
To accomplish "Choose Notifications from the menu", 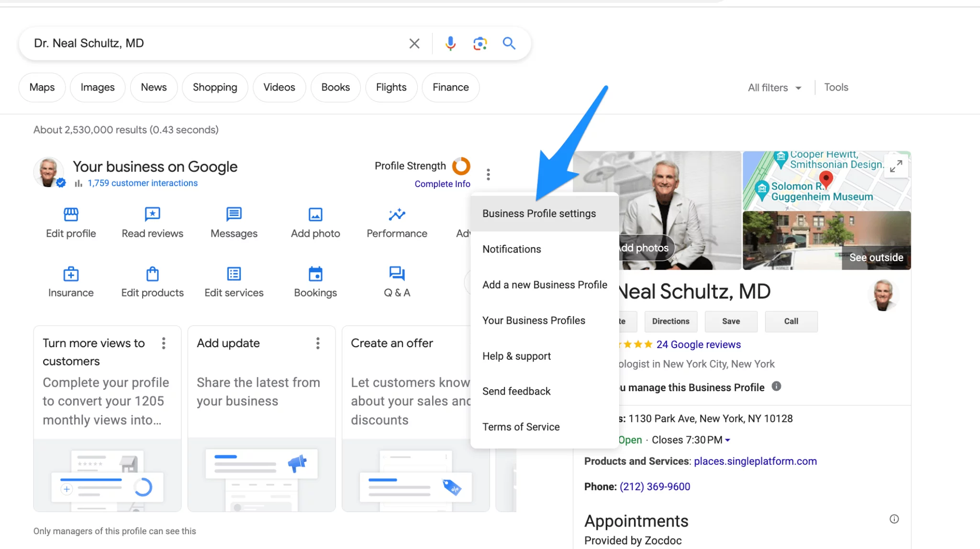I will 512,249.
